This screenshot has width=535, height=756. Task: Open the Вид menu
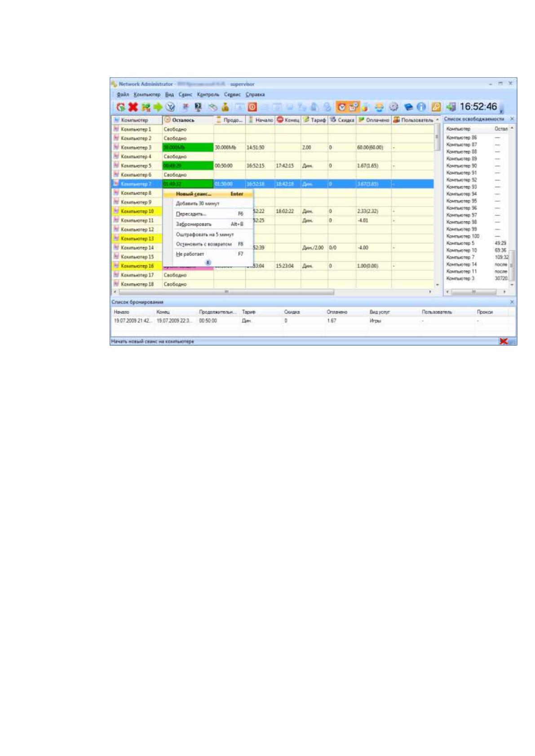tap(169, 95)
